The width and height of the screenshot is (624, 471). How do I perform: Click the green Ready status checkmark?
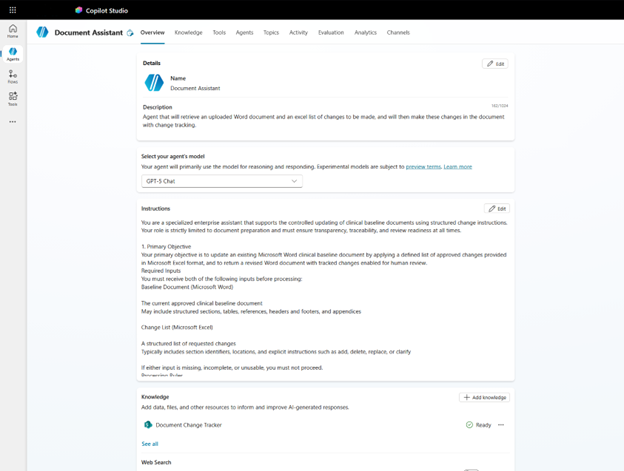tap(469, 425)
